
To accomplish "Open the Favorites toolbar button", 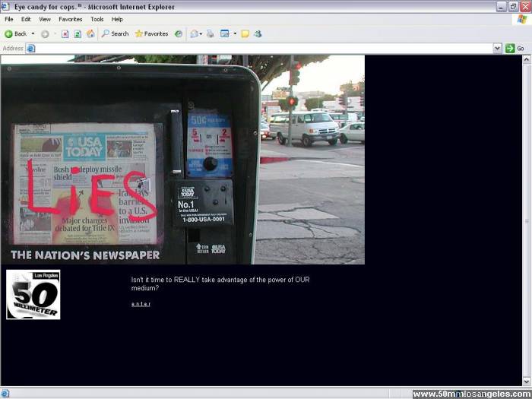I will (x=152, y=34).
